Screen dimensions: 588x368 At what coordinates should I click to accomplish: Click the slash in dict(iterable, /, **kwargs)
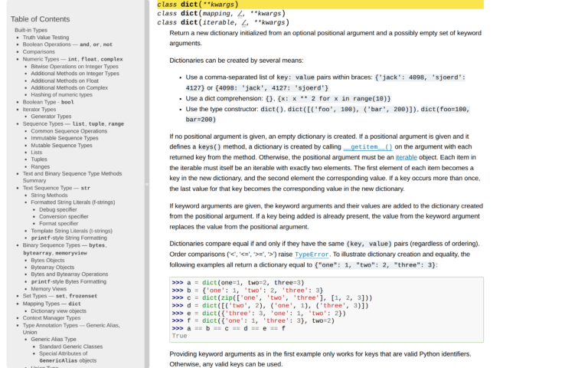click(x=244, y=22)
